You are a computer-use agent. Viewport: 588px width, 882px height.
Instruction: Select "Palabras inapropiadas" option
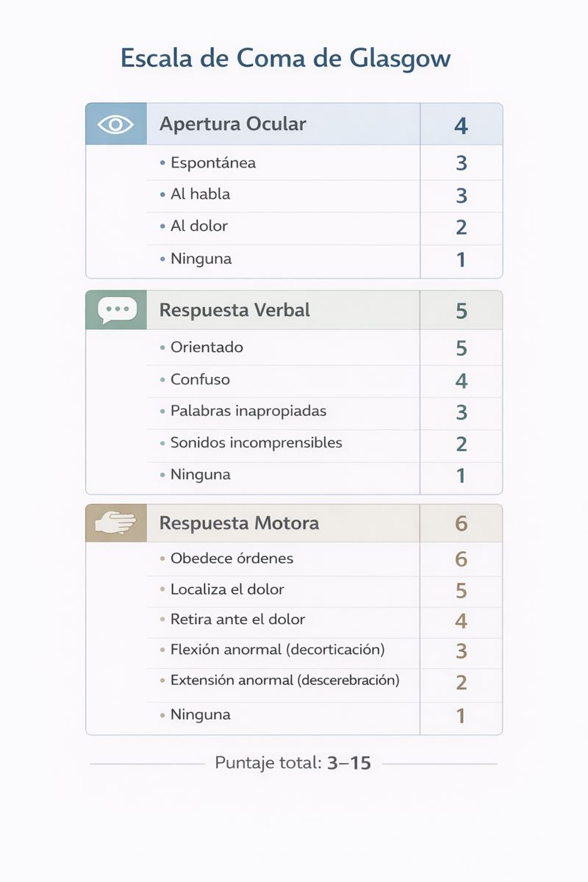click(248, 412)
